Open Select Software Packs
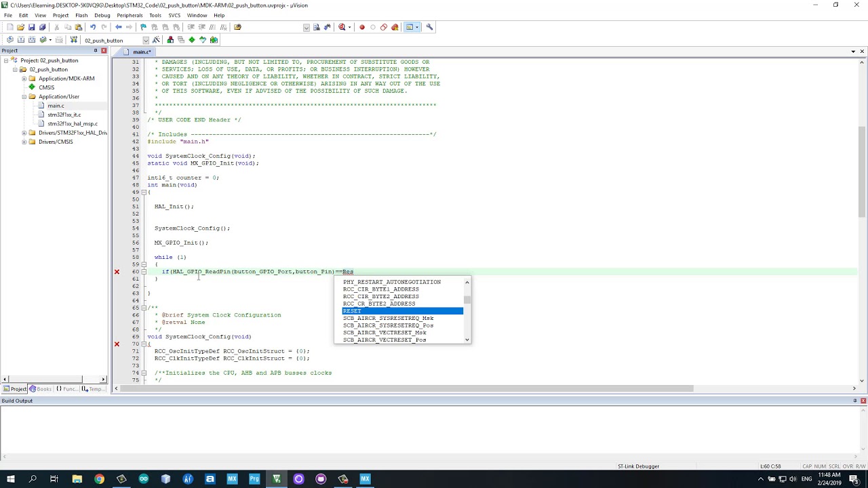This screenshot has width=868, height=488. [x=203, y=40]
